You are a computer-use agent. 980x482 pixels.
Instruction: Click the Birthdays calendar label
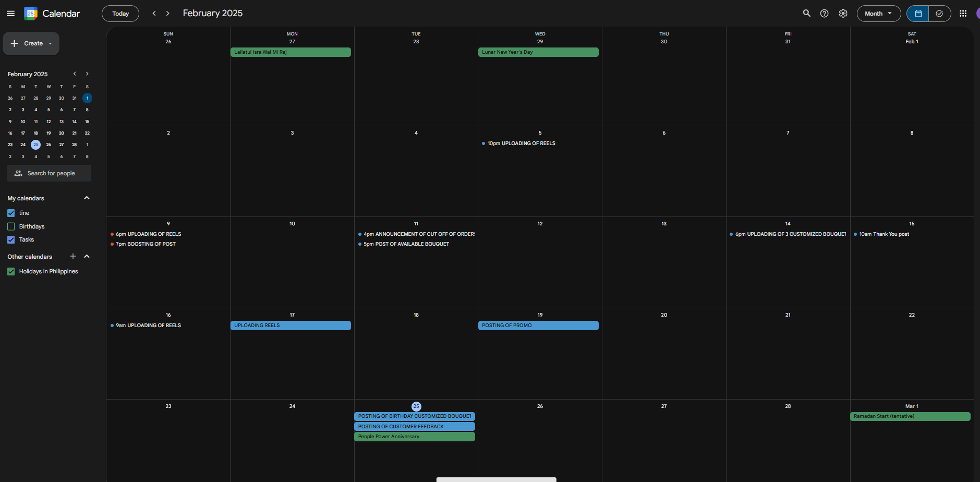(32, 226)
